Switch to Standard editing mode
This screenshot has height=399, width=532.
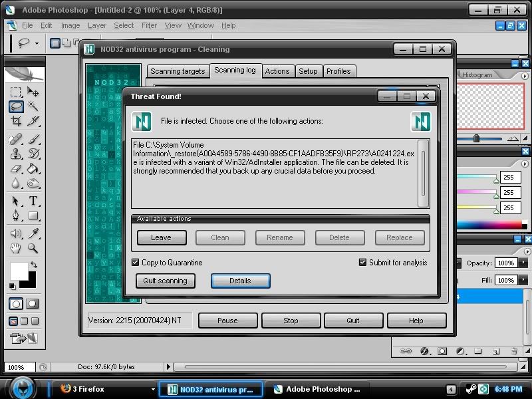[15, 304]
